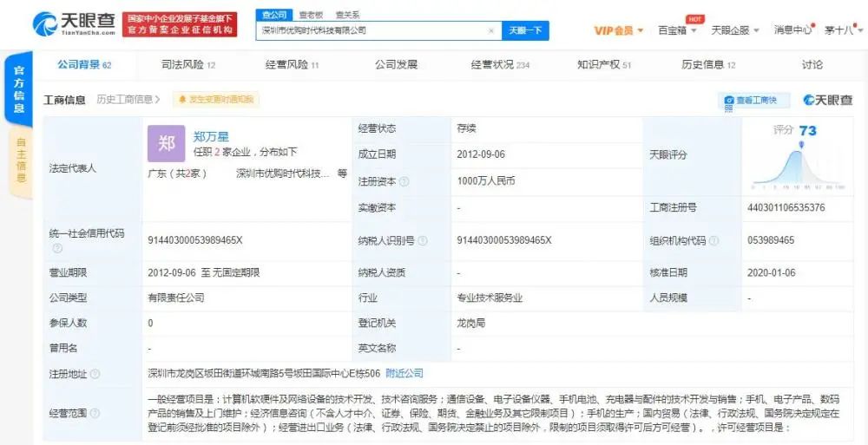Click the help icon beside 纳税人识别号
Screen dimensions: 868x445
(x=423, y=241)
